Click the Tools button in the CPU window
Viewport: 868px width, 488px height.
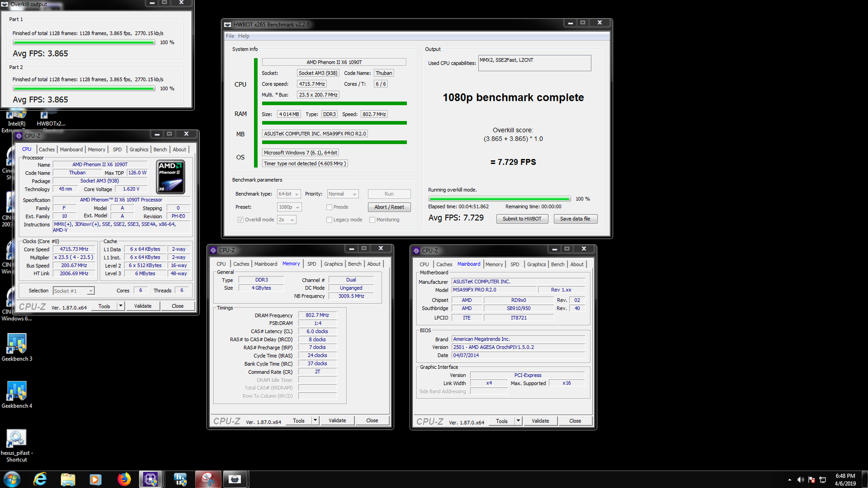[104, 306]
